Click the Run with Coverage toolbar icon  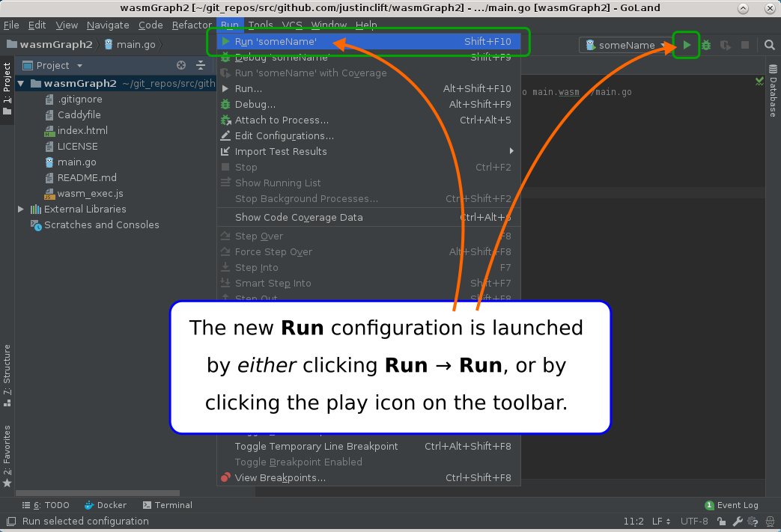point(725,46)
